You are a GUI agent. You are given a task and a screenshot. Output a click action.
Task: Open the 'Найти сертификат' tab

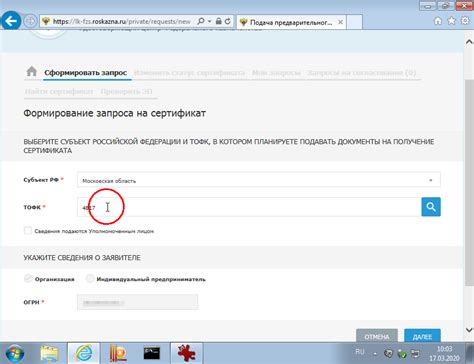coord(59,91)
